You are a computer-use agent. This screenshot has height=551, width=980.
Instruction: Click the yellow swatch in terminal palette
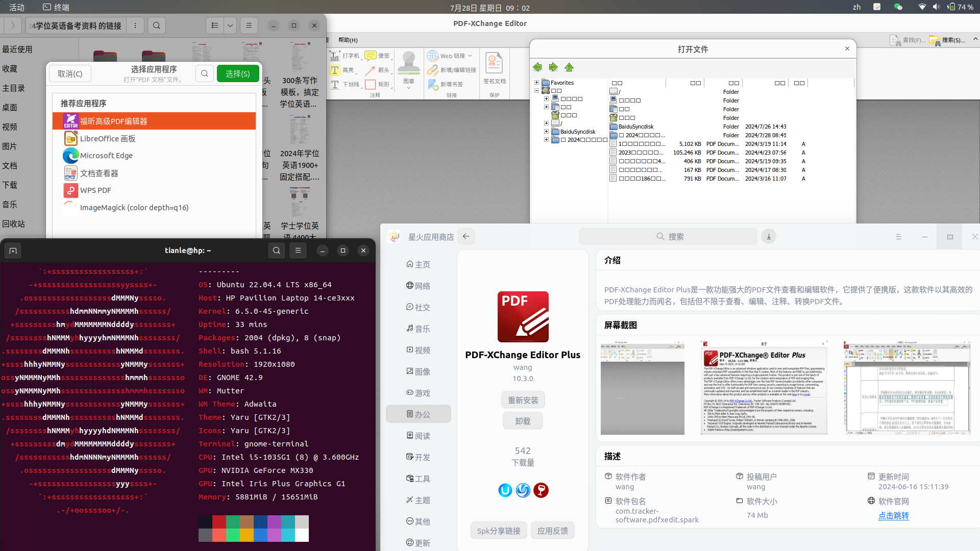point(247,535)
